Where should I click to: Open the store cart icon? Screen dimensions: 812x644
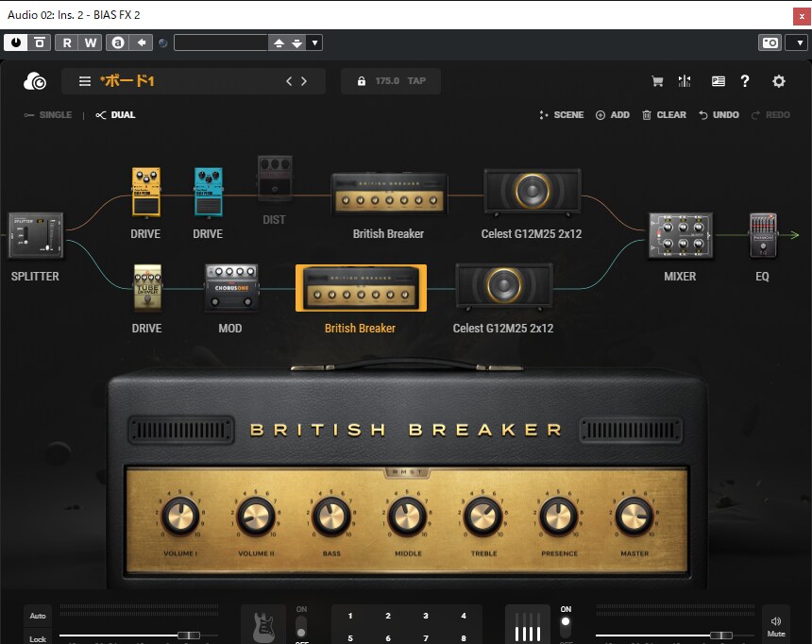tap(657, 81)
